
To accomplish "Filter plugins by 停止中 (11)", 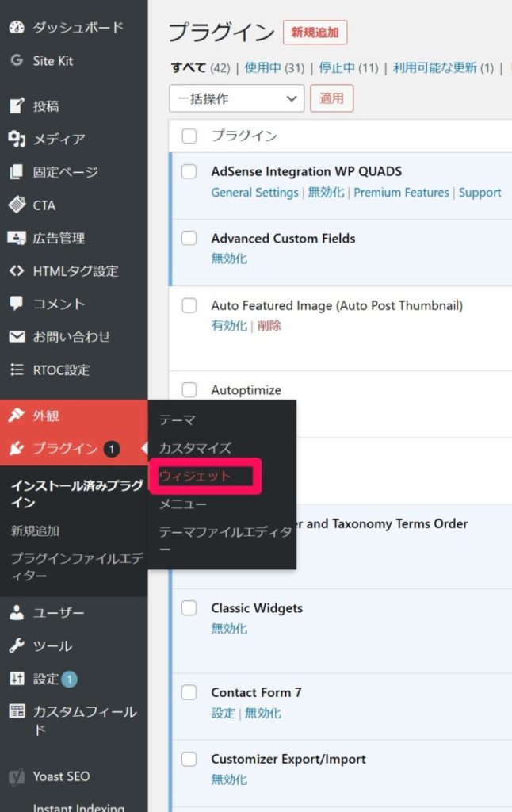I will tap(349, 68).
